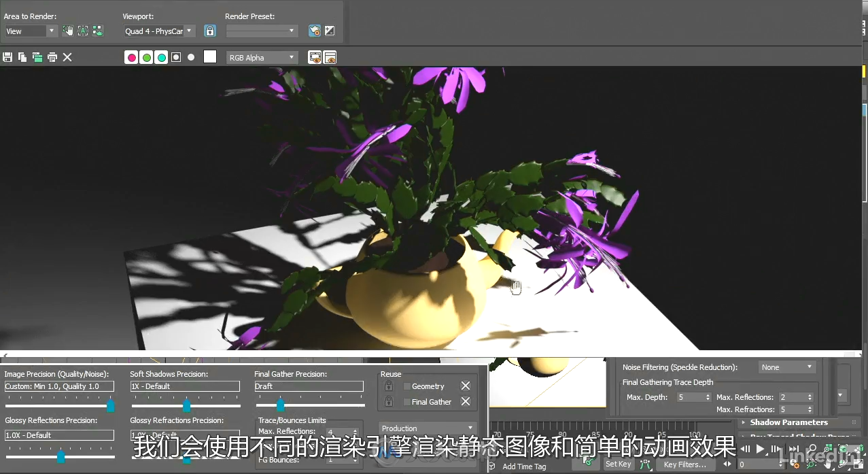Click the Final Gather Precision Draft field
This screenshot has height=474, width=868.
click(309, 386)
